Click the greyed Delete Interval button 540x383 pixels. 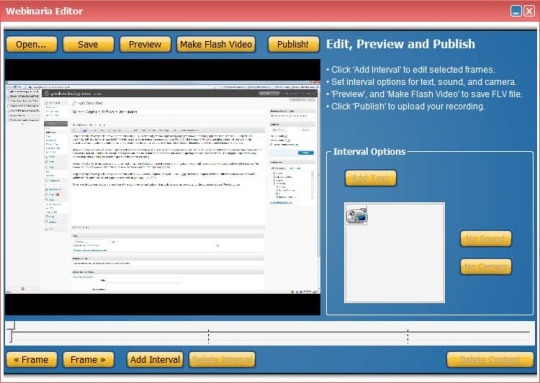coord(222,360)
